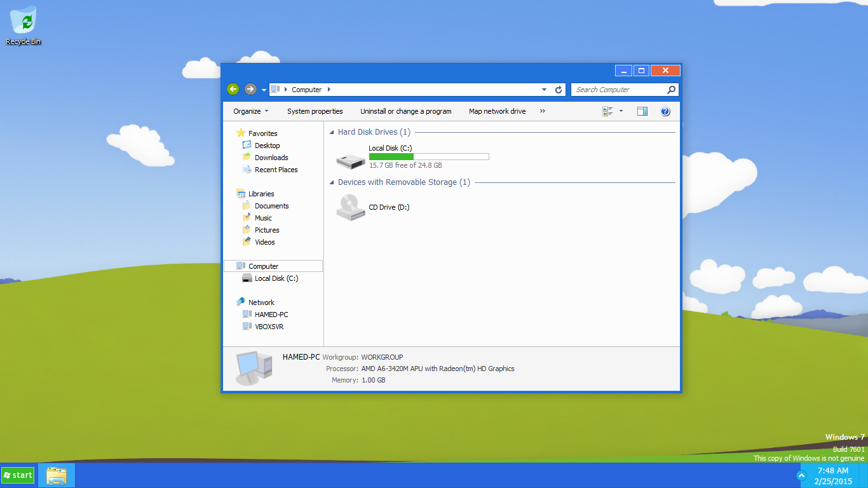Select the Local Disk (C:) drive
Viewport: 868px width, 488px height.
click(351, 161)
